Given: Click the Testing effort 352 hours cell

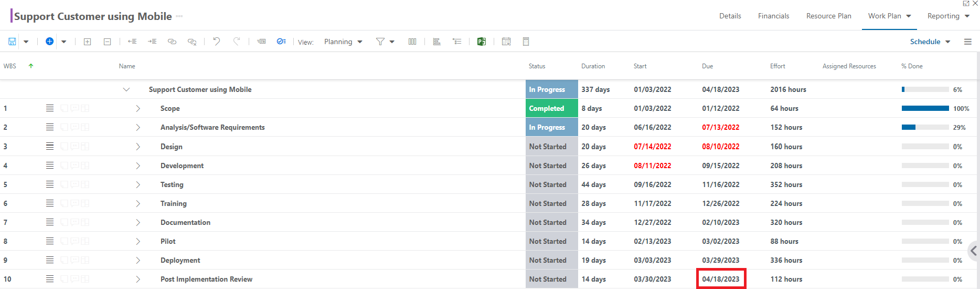Looking at the screenshot, I should tap(786, 184).
